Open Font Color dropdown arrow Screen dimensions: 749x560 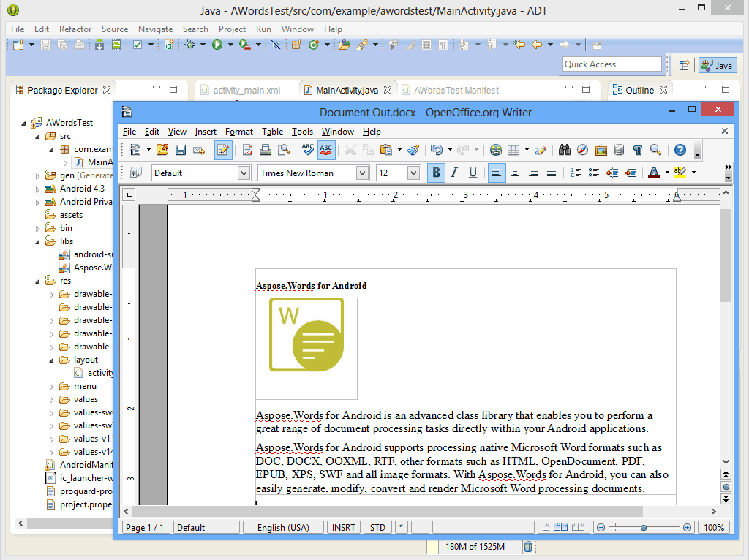pyautogui.click(x=667, y=173)
